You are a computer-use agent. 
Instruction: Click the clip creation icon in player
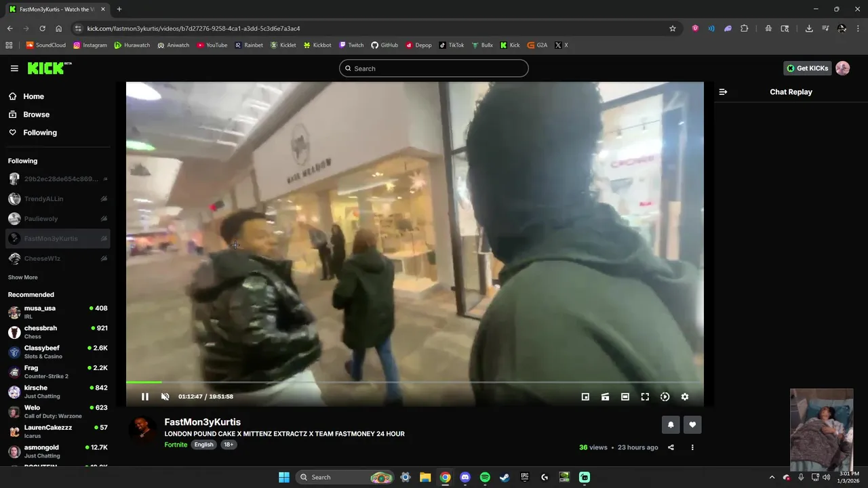(x=605, y=396)
